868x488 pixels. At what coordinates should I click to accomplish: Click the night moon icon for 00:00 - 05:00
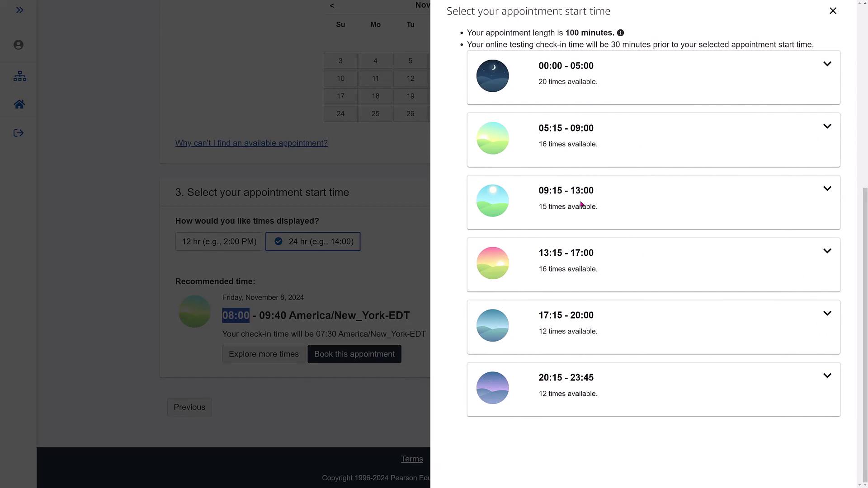(492, 76)
